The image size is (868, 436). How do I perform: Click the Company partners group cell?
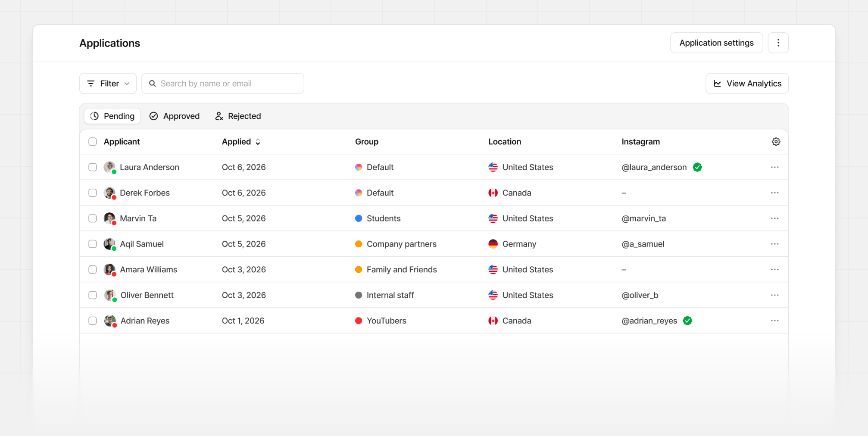click(x=396, y=244)
